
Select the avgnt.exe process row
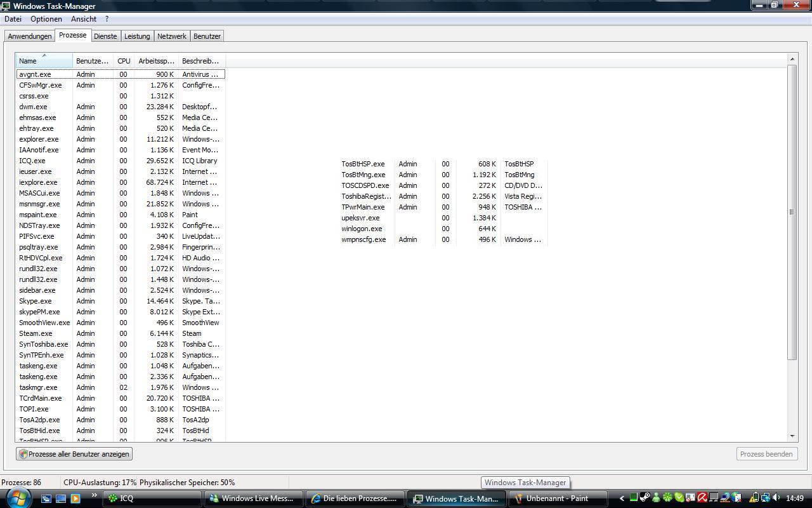[121, 74]
